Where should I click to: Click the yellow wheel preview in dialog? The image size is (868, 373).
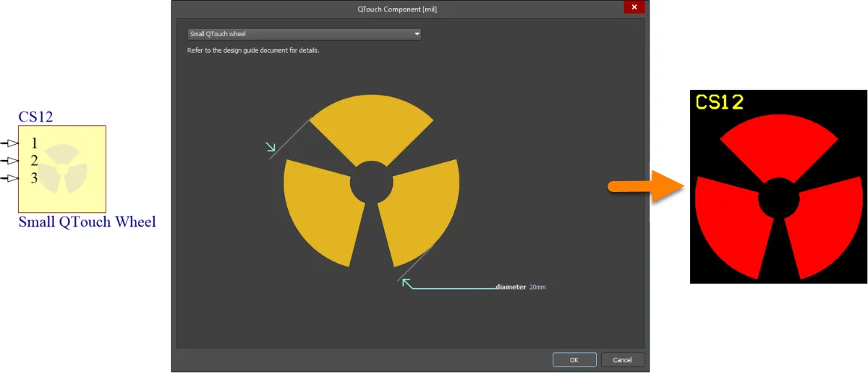(371, 181)
